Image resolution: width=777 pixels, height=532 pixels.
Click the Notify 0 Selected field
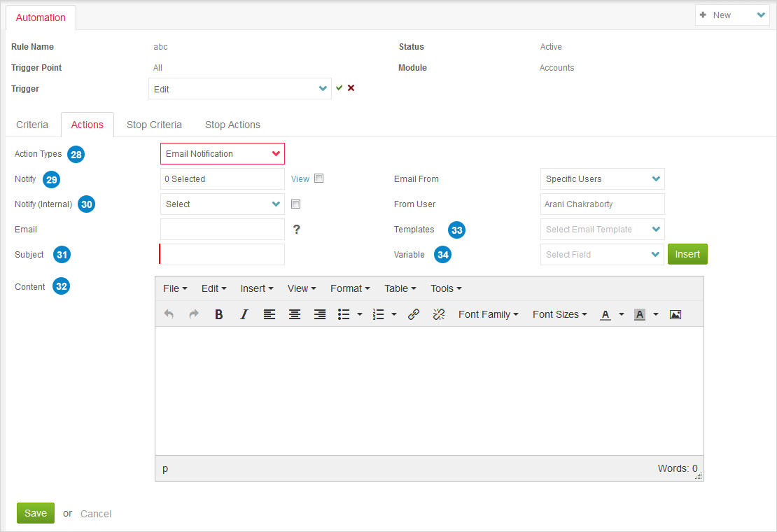(223, 178)
